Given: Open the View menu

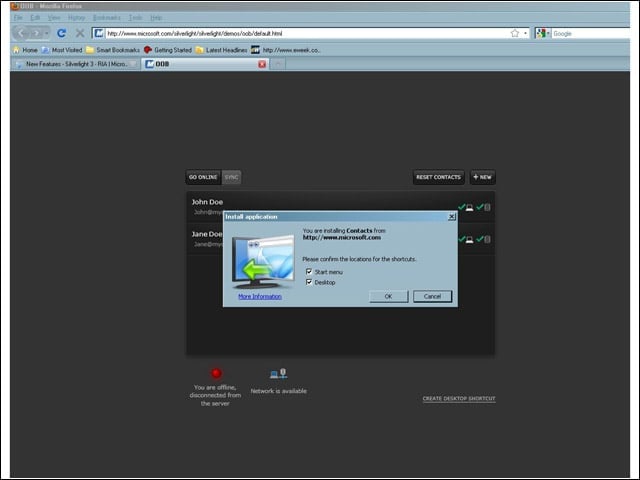Looking at the screenshot, I should pos(54,18).
